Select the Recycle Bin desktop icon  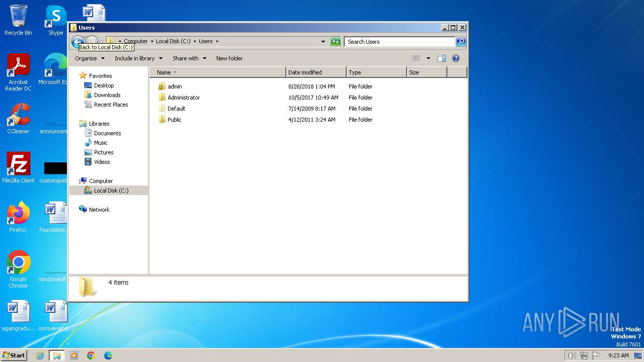click(18, 20)
